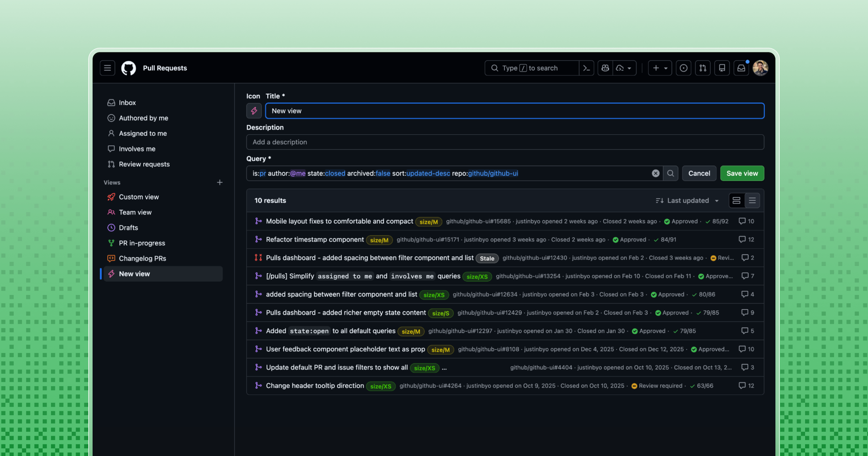Open Authored by me list

click(163, 118)
